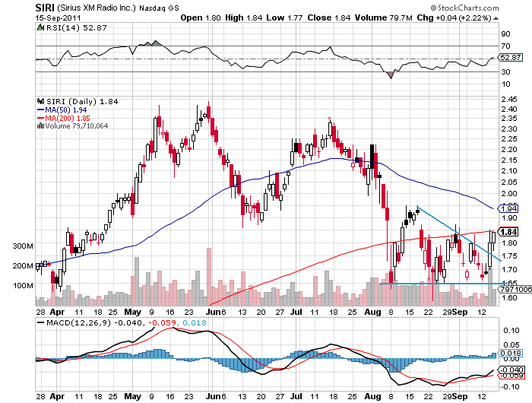Click the -0.10 MACD axis label

510,387
